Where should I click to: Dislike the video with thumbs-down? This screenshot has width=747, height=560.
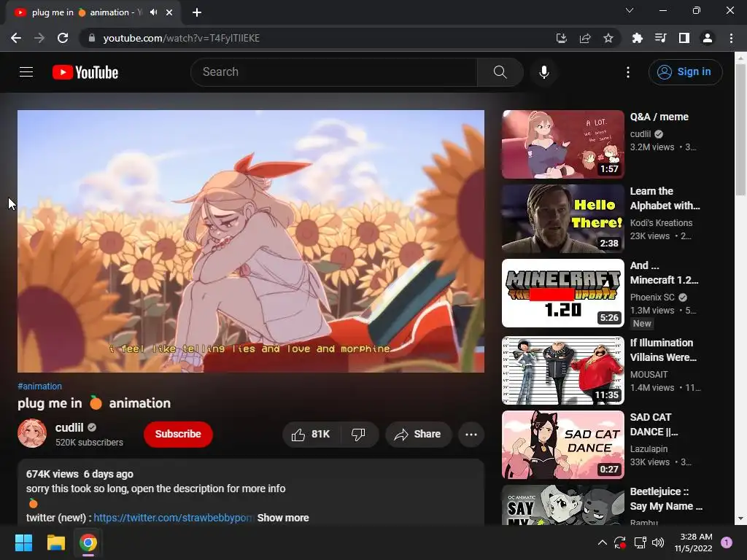[x=359, y=434]
